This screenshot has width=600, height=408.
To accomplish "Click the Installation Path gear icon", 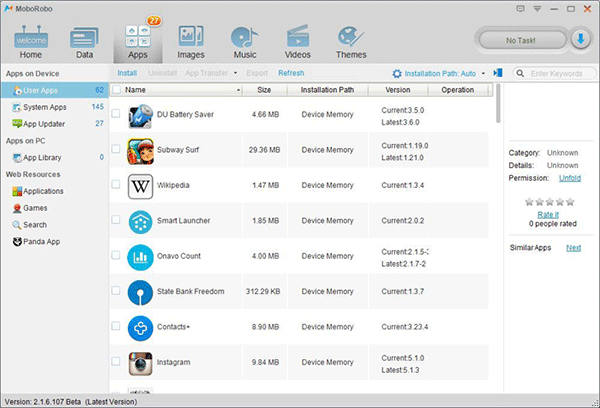I will tap(397, 73).
